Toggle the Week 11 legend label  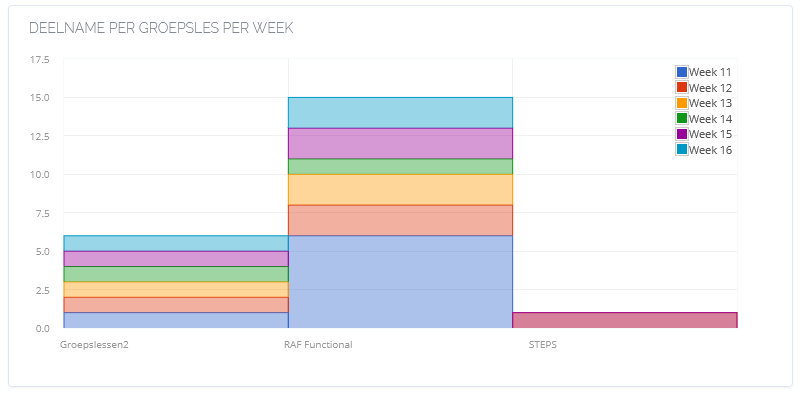coord(710,72)
